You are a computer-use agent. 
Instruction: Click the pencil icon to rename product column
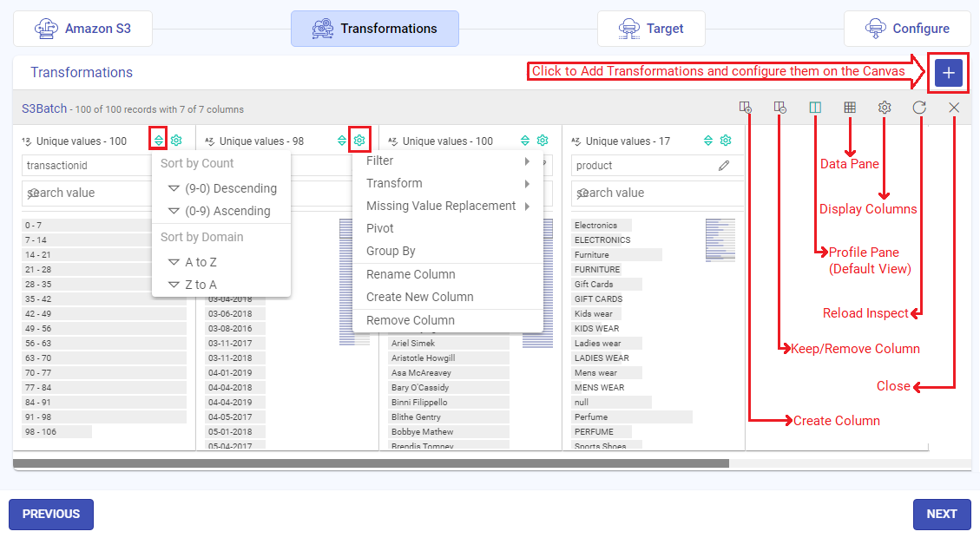click(723, 165)
